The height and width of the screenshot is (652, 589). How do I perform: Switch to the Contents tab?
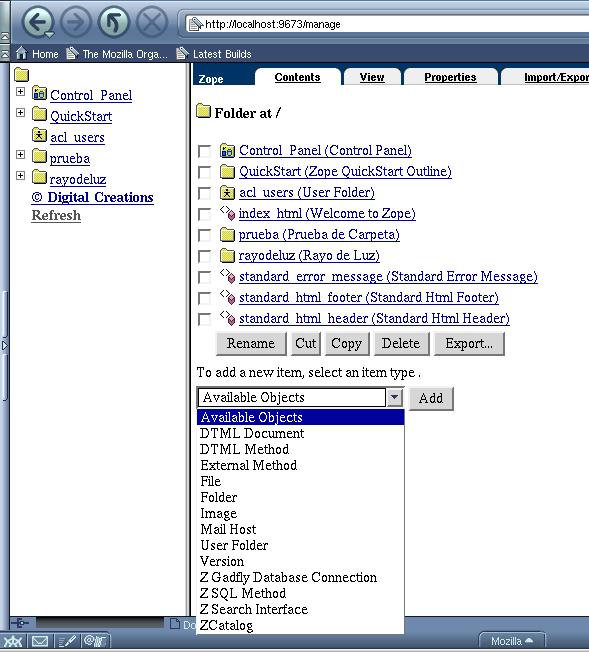(x=297, y=77)
